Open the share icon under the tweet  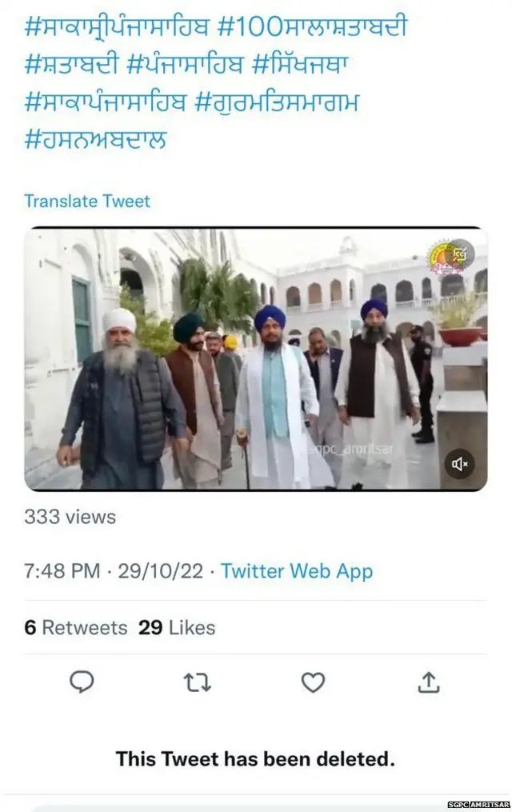tap(429, 683)
